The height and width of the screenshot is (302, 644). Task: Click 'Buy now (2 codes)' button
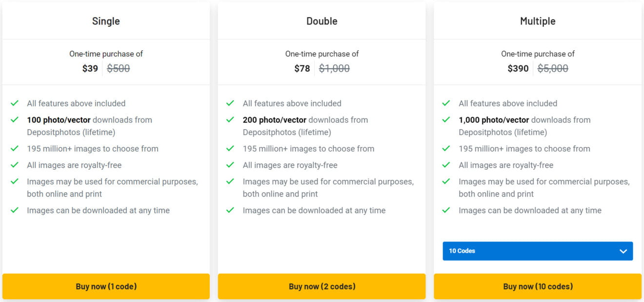click(x=322, y=286)
